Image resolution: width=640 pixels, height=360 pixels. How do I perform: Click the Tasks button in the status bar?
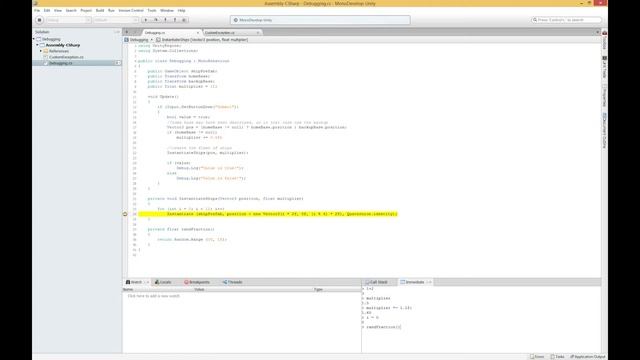click(x=558, y=357)
